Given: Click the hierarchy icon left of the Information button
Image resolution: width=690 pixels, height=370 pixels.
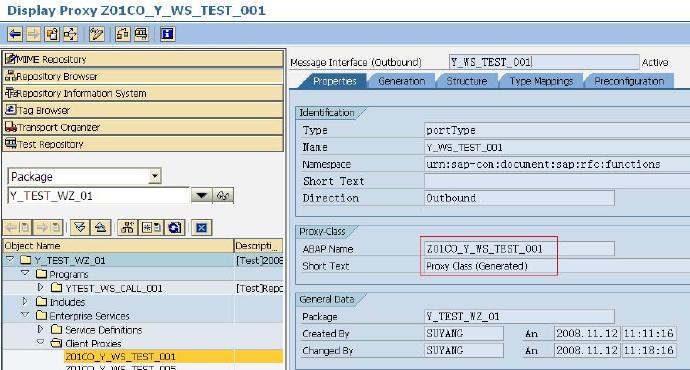Looking at the screenshot, I should coord(122,34).
